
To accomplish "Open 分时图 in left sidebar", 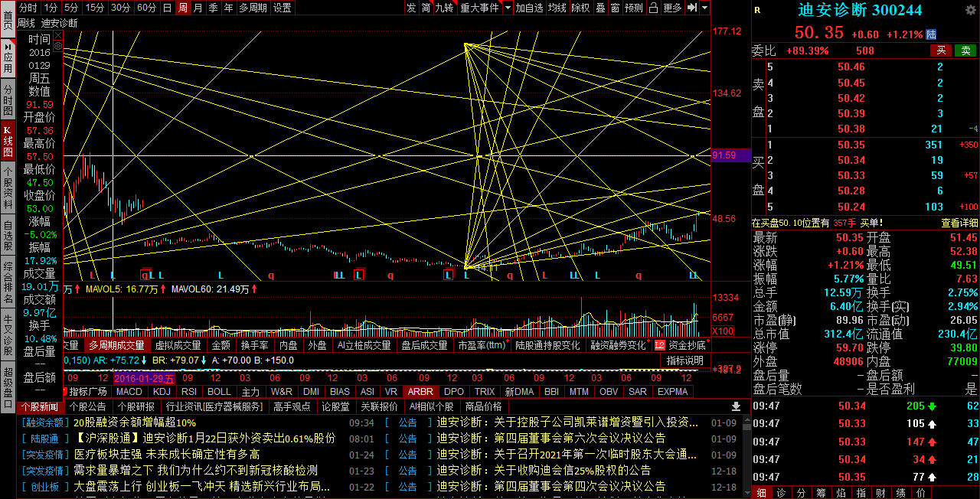I will click(x=8, y=100).
